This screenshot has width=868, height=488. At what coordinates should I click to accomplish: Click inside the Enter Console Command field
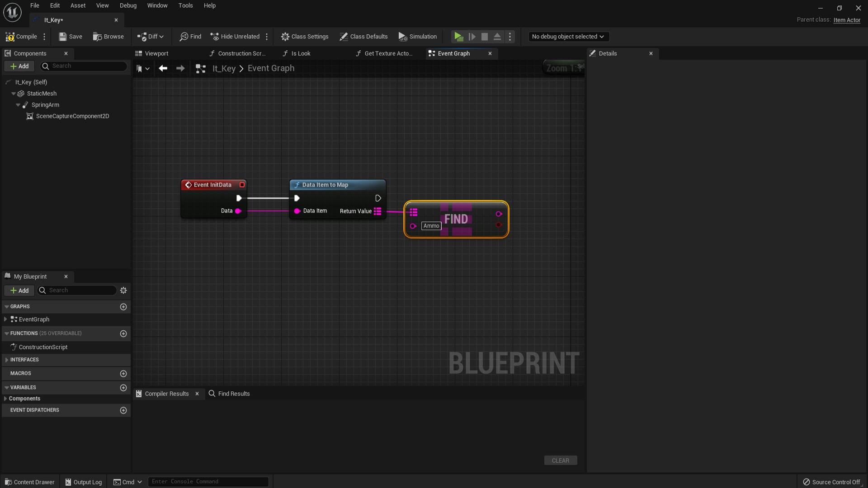tap(208, 481)
